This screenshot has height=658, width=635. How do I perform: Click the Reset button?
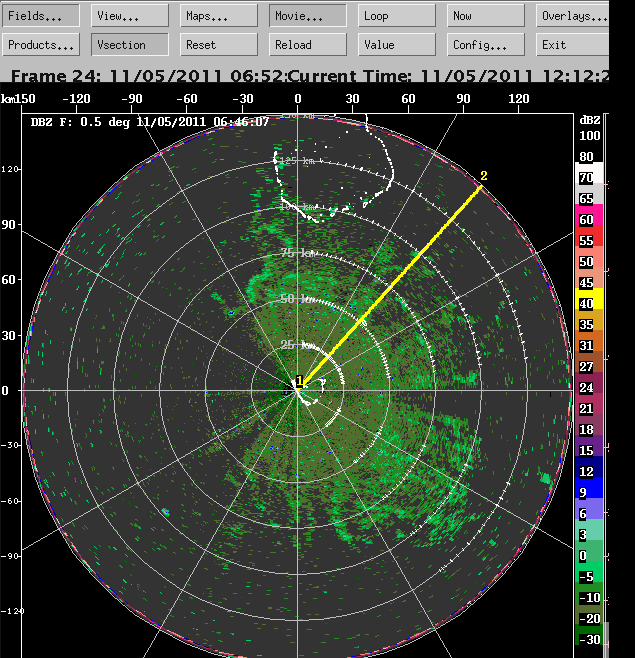pos(219,44)
